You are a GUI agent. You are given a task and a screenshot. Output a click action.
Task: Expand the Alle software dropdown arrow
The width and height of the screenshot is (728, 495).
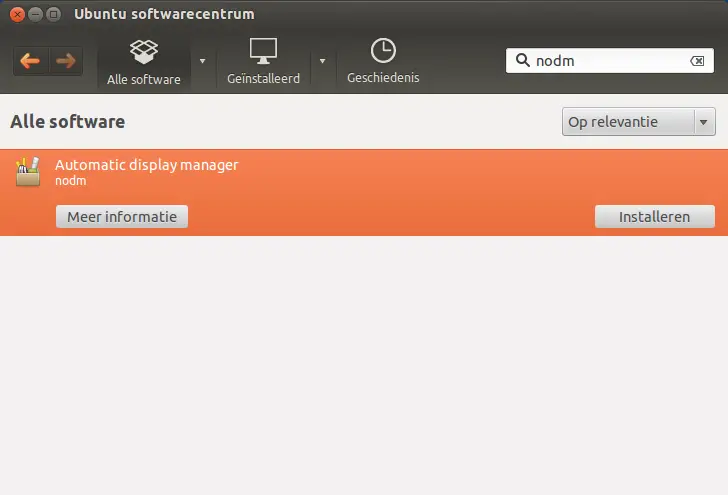tap(202, 61)
